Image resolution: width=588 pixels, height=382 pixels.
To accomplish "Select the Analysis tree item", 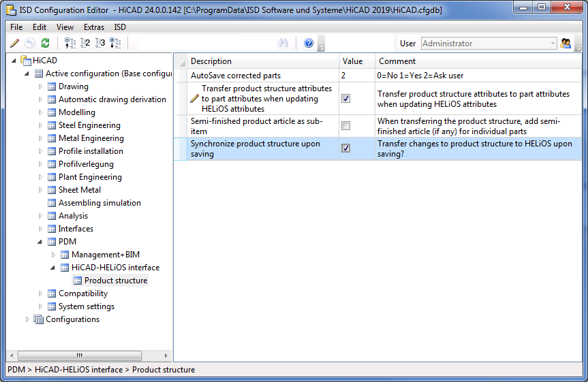I will pos(73,216).
